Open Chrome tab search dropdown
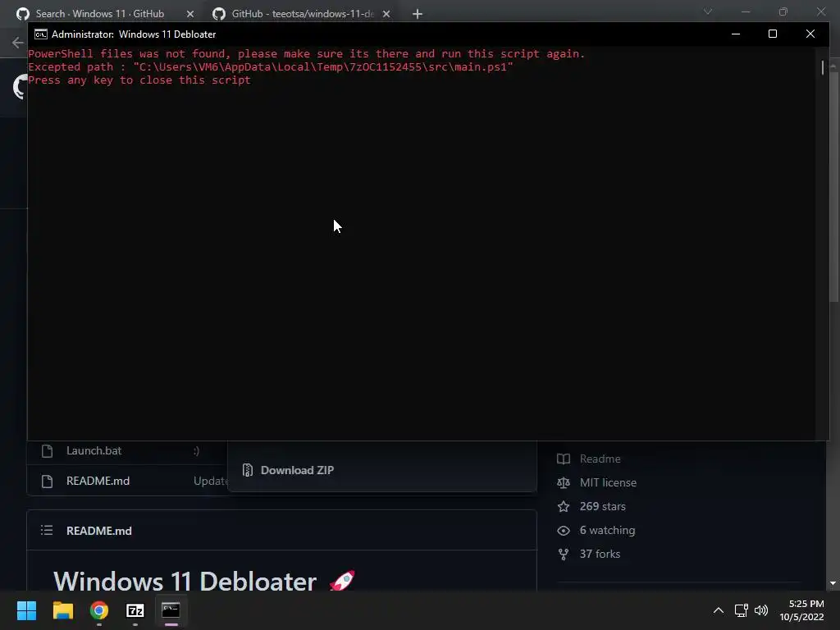 click(x=708, y=11)
